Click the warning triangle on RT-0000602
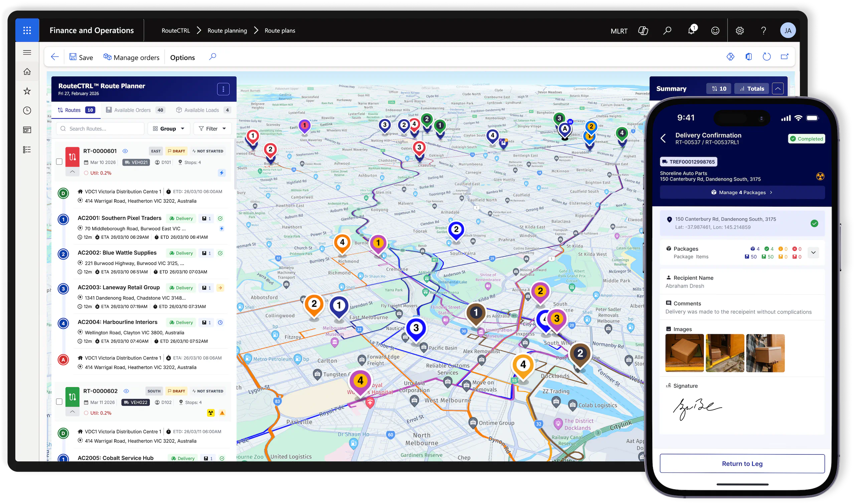This screenshot has width=855, height=504. [222, 413]
